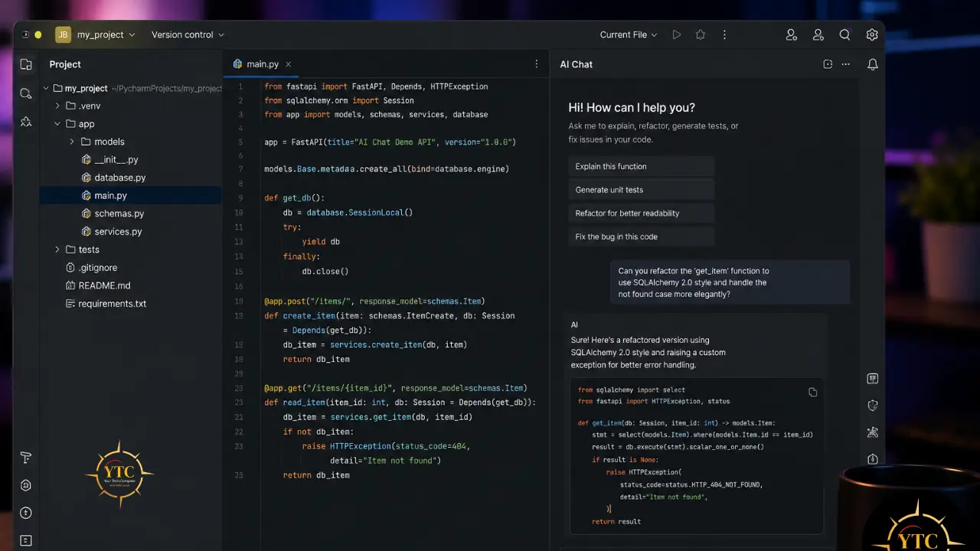980x551 pixels.
Task: Click the JB project badge icon
Action: tap(63, 34)
